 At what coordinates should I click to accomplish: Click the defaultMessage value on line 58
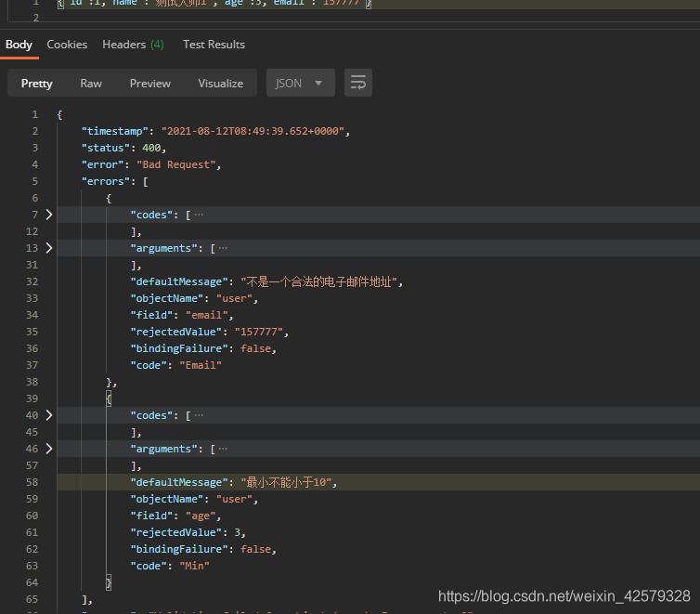[x=286, y=482]
